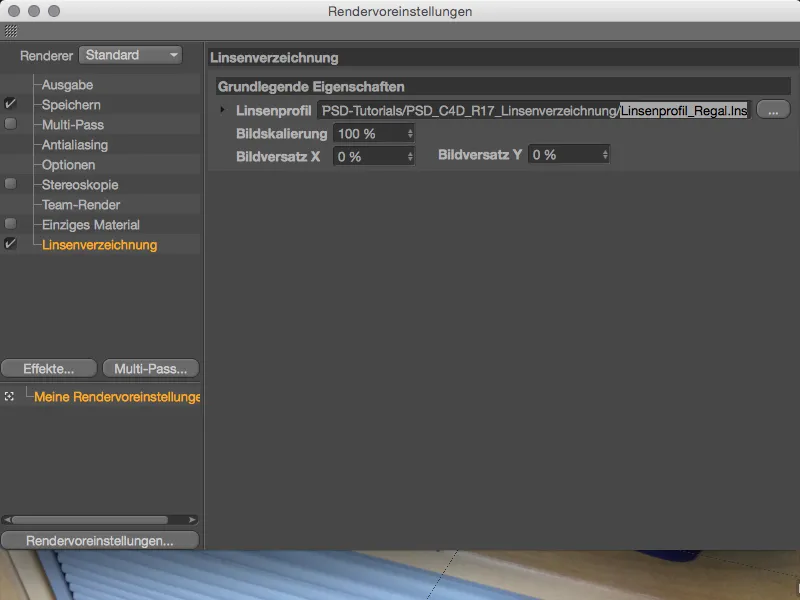Click the Bildversatz X label
Image resolution: width=800 pixels, height=600 pixels.
click(278, 157)
